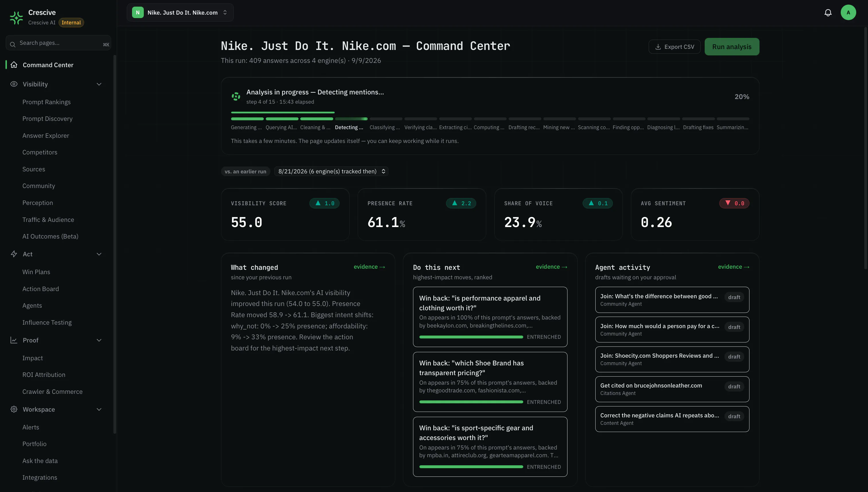Open the user avatar menu
This screenshot has height=492, width=868.
(848, 13)
